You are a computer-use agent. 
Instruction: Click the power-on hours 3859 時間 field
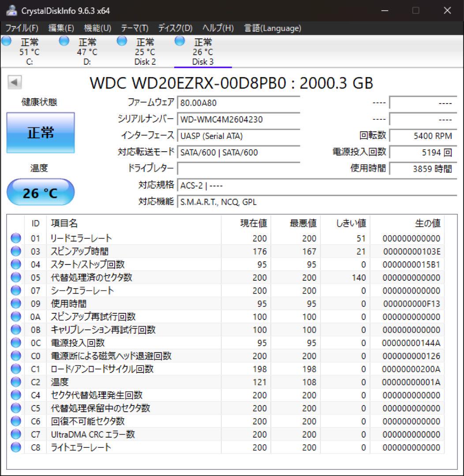click(423, 168)
